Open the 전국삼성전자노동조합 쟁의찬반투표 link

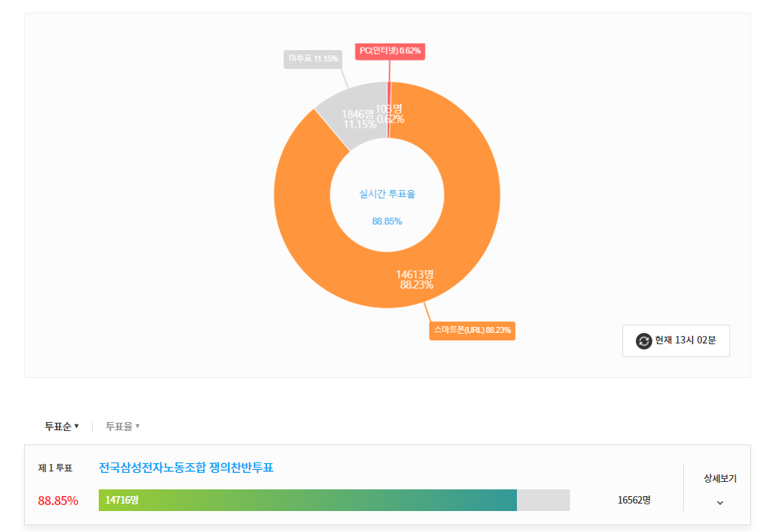pos(186,468)
